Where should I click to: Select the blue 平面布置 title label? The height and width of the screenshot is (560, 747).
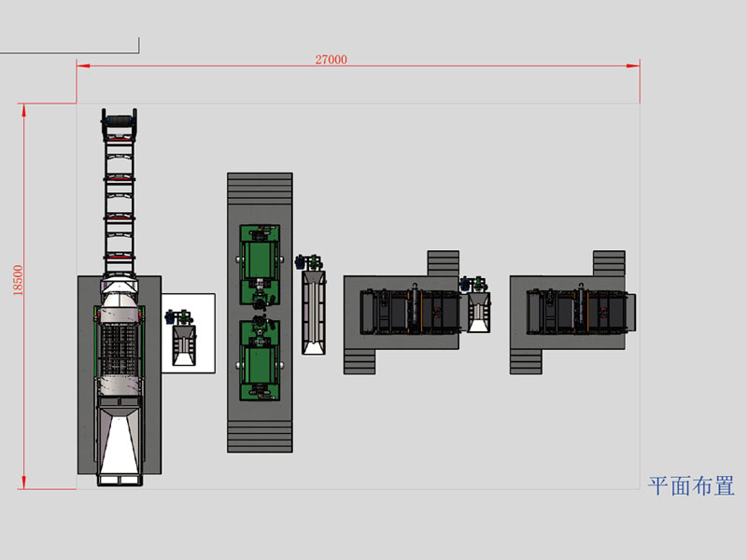tap(691, 485)
